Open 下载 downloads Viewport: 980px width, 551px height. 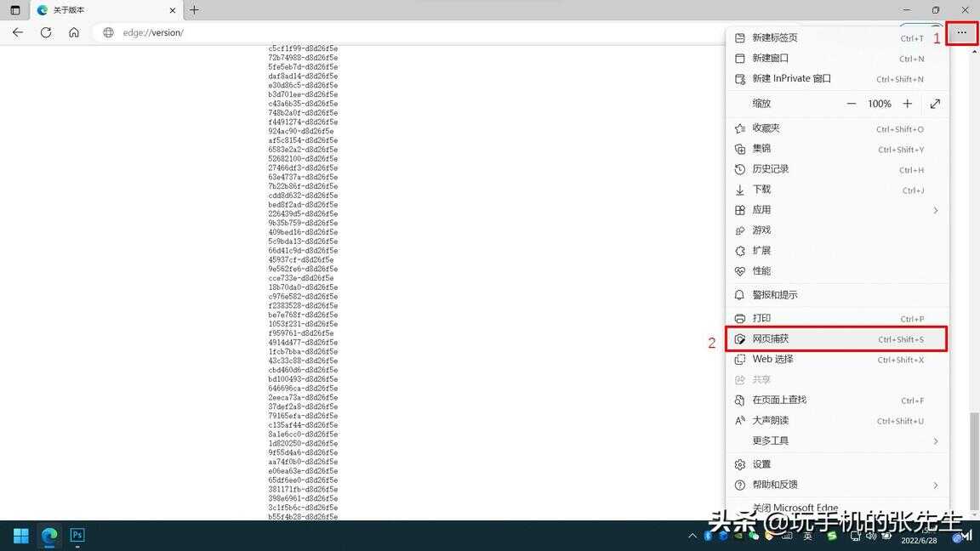836,190
